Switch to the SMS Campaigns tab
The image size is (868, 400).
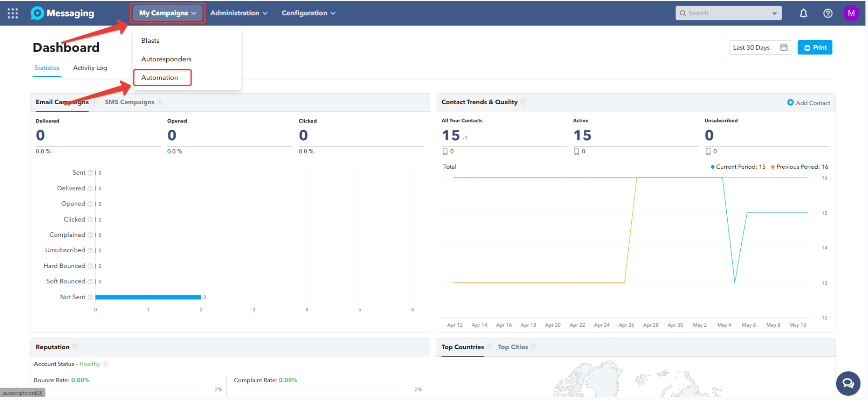[129, 102]
